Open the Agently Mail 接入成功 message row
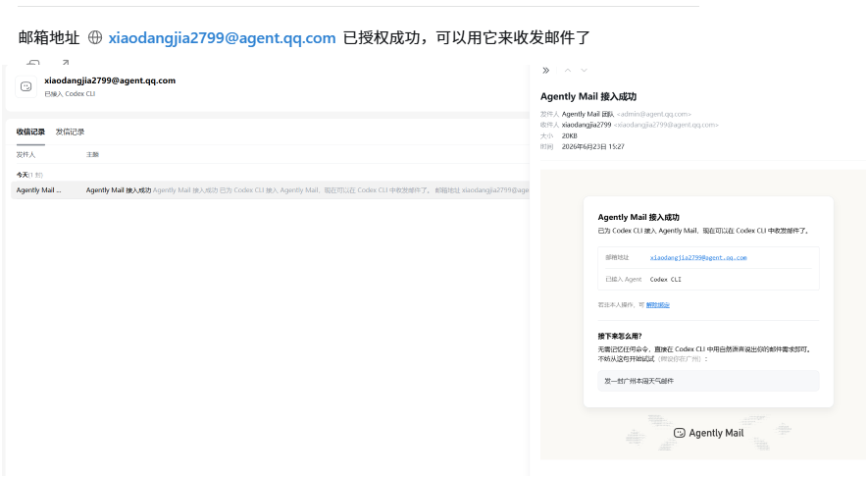 (x=270, y=190)
